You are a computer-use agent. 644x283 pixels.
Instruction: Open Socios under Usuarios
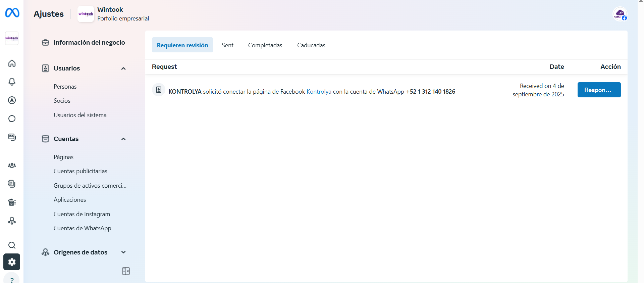pyautogui.click(x=62, y=101)
